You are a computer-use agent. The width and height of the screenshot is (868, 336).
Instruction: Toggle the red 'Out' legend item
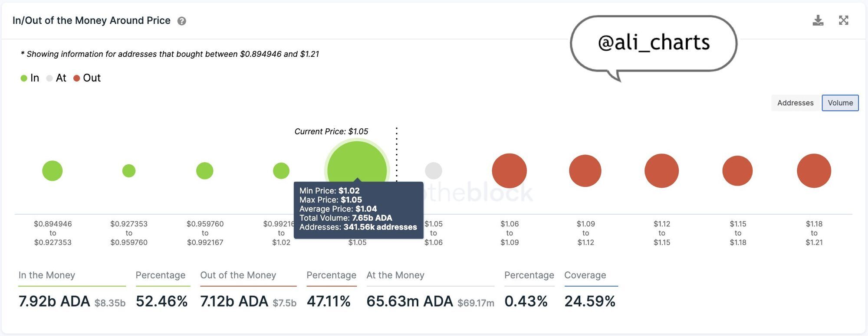pyautogui.click(x=87, y=78)
